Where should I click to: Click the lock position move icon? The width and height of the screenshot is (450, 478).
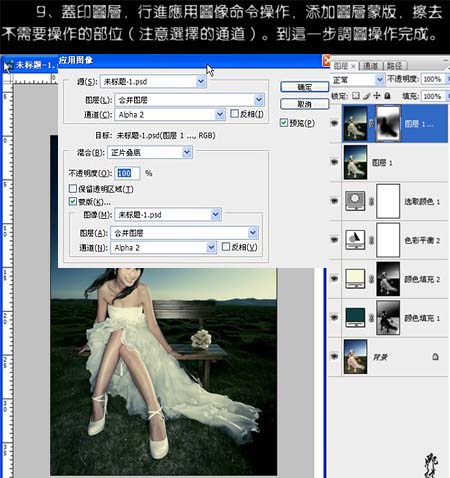pos(377,96)
